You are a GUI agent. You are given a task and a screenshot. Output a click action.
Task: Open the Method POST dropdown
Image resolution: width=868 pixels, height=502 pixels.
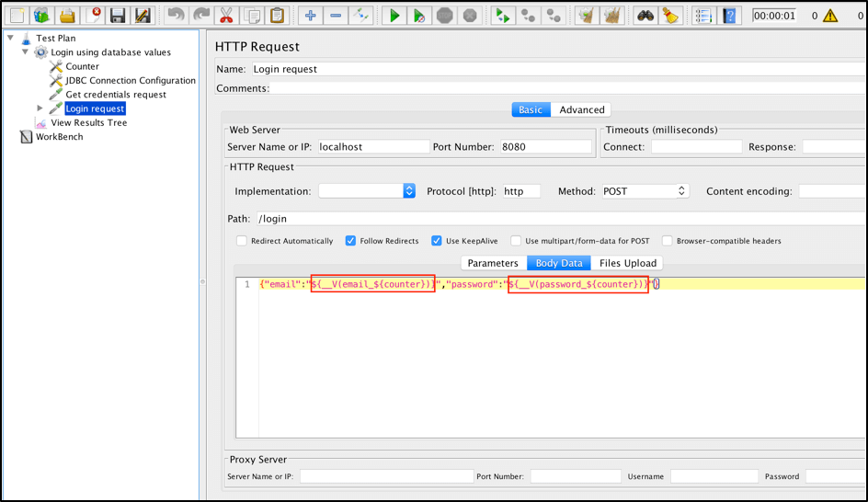pyautogui.click(x=645, y=191)
